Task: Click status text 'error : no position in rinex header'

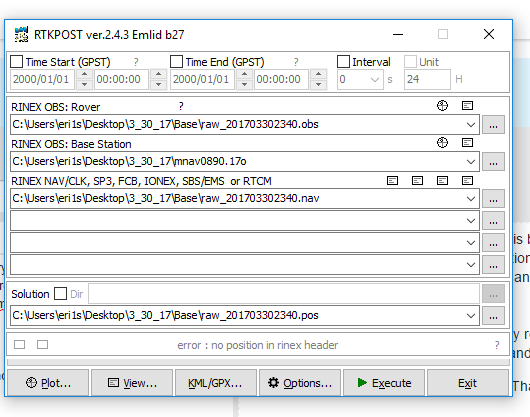Action: (258, 345)
